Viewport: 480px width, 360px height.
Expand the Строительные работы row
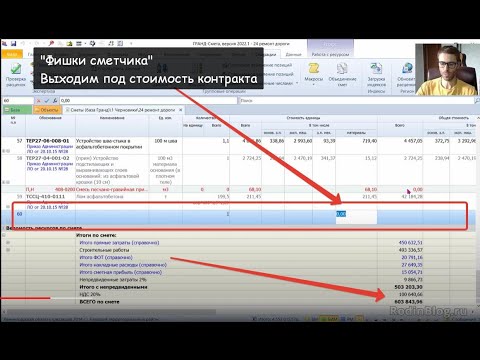pos(8,250)
